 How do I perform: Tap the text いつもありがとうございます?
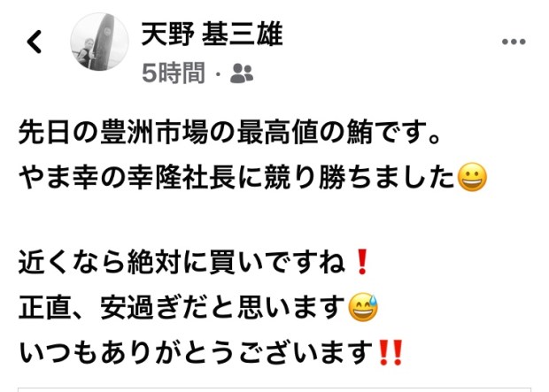pos(196,353)
